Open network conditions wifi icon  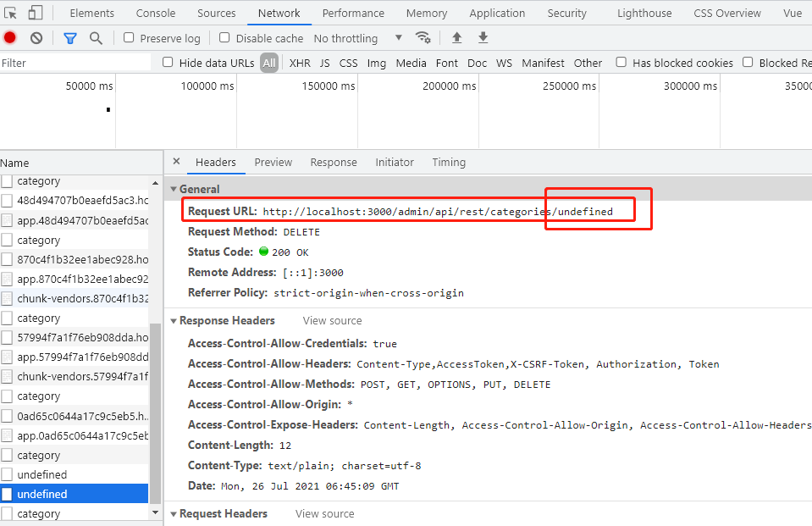tap(423, 37)
